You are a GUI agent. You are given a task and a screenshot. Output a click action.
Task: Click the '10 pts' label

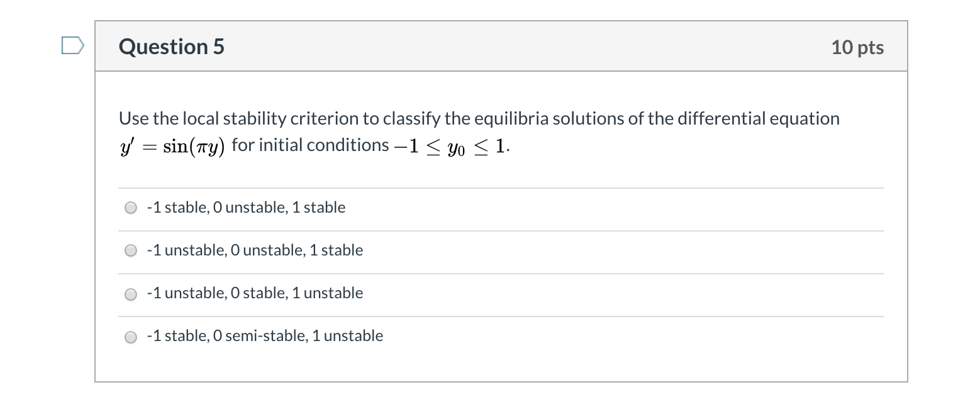[x=857, y=46]
